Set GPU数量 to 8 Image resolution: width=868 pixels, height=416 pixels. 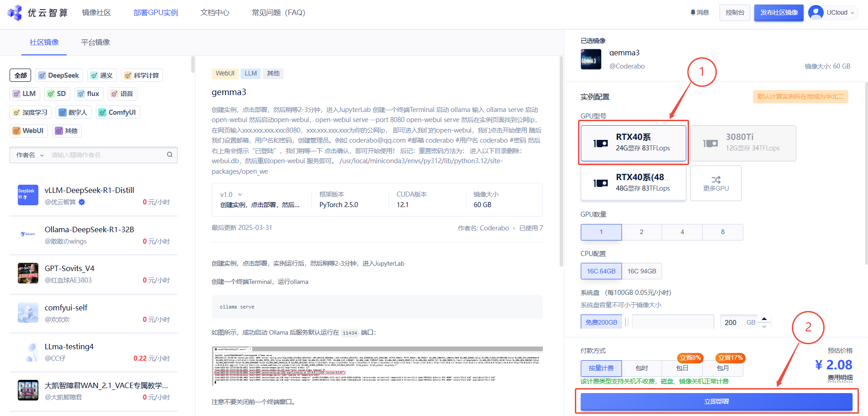click(723, 232)
